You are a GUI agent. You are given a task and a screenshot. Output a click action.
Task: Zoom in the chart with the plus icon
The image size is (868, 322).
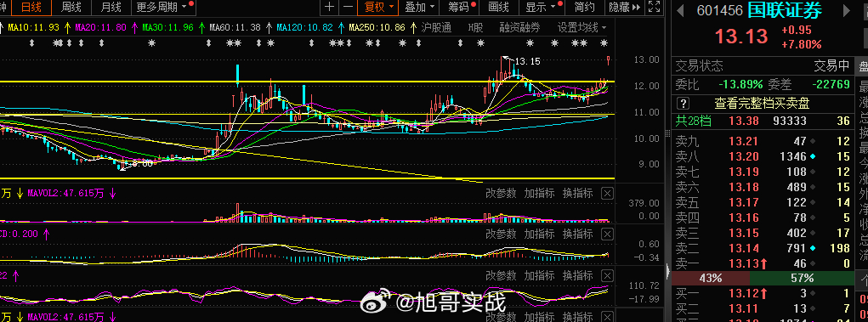[x=329, y=7]
